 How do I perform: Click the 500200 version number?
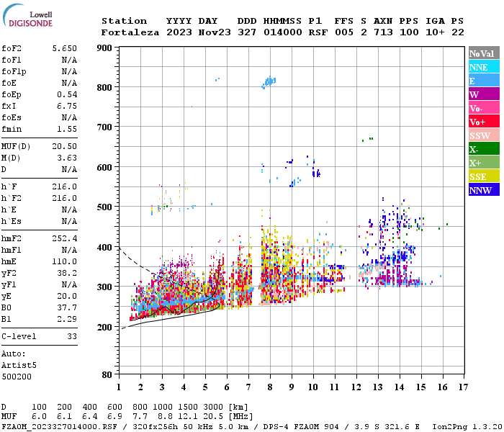pos(17,377)
